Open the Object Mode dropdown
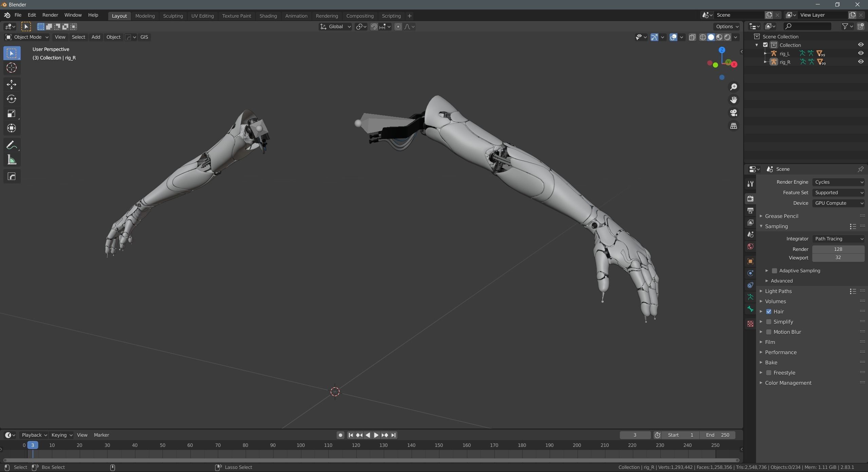The image size is (868, 472). click(27, 37)
